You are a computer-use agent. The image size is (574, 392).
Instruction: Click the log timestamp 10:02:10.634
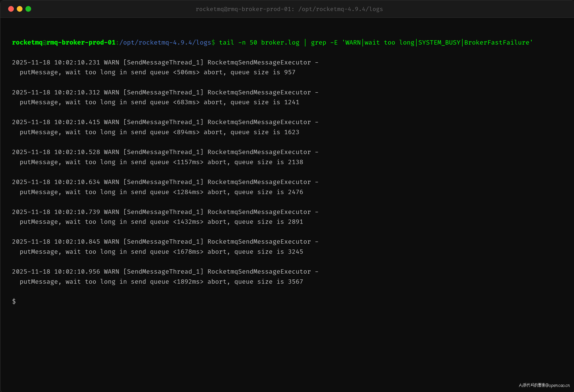point(77,182)
